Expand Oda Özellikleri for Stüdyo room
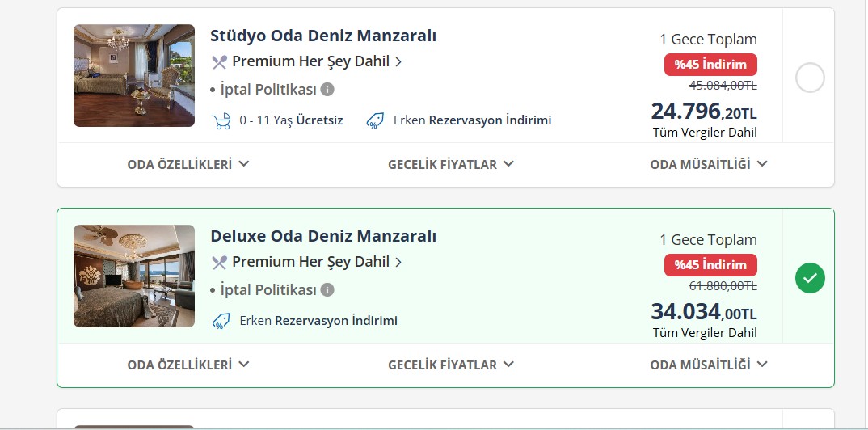This screenshot has width=868, height=430. click(188, 164)
